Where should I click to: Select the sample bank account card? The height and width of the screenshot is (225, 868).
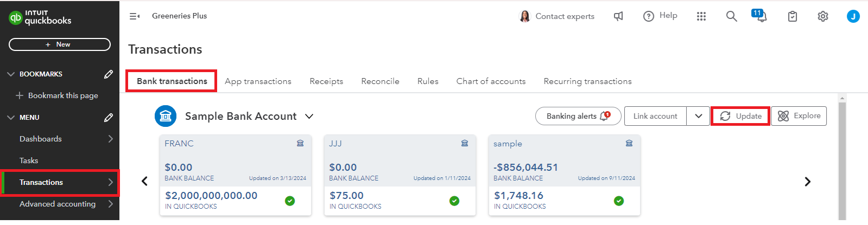point(565,175)
